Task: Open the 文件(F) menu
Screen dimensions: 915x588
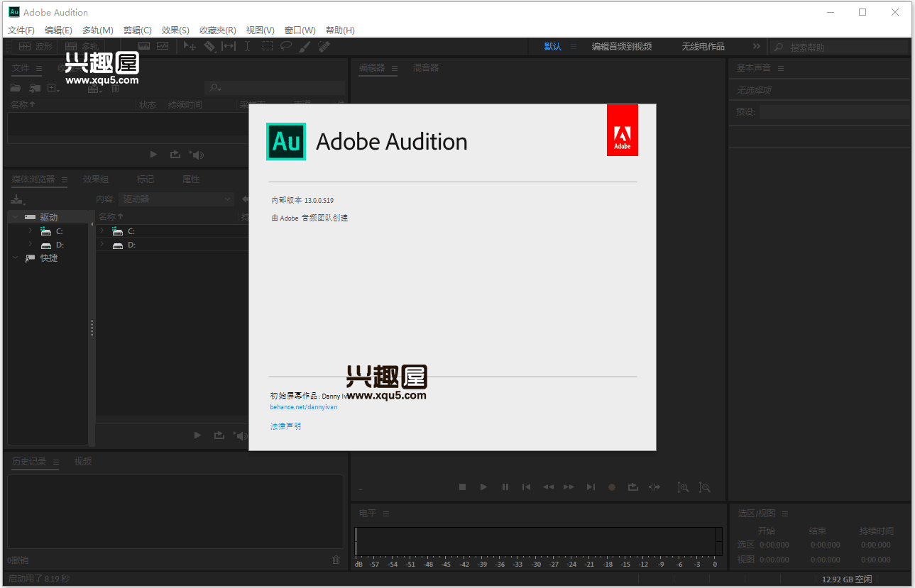Action: pyautogui.click(x=21, y=30)
